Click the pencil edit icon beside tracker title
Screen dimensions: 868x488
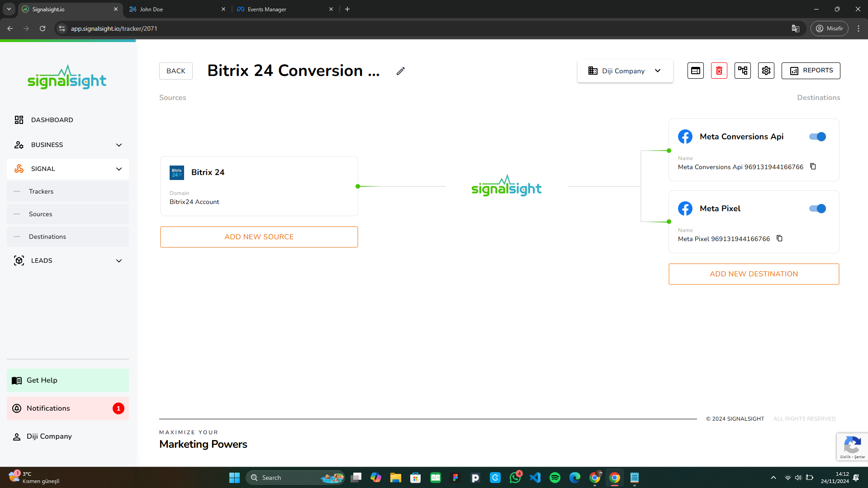400,71
